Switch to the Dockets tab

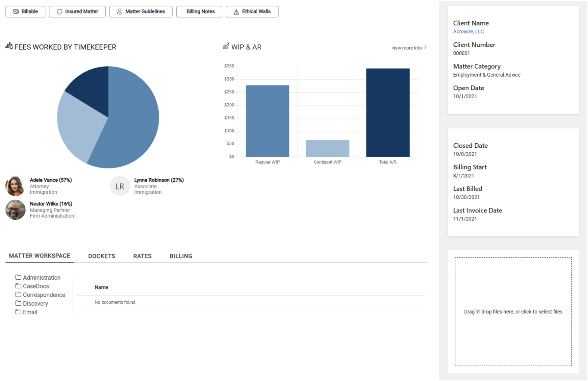[102, 256]
